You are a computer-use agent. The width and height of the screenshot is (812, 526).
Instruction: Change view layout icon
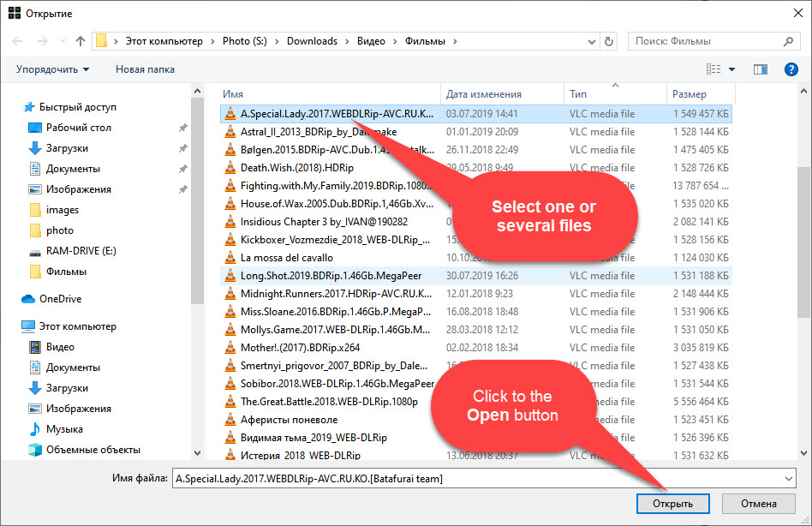pos(713,69)
